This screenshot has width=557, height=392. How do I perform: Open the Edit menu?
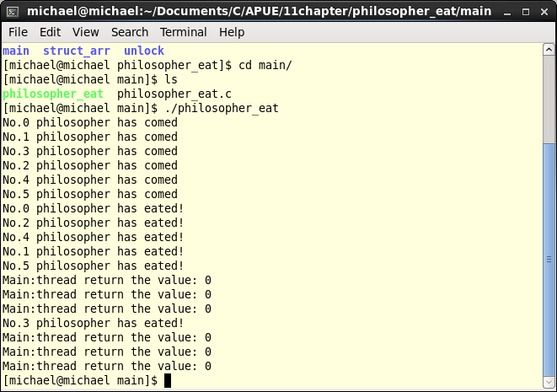pos(50,32)
